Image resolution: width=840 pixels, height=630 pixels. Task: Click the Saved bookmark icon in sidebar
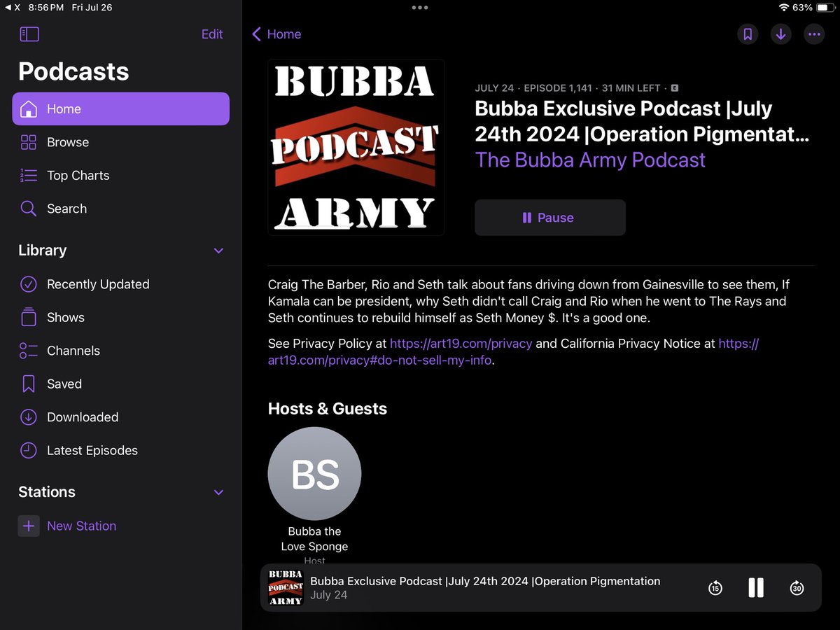[28, 384]
